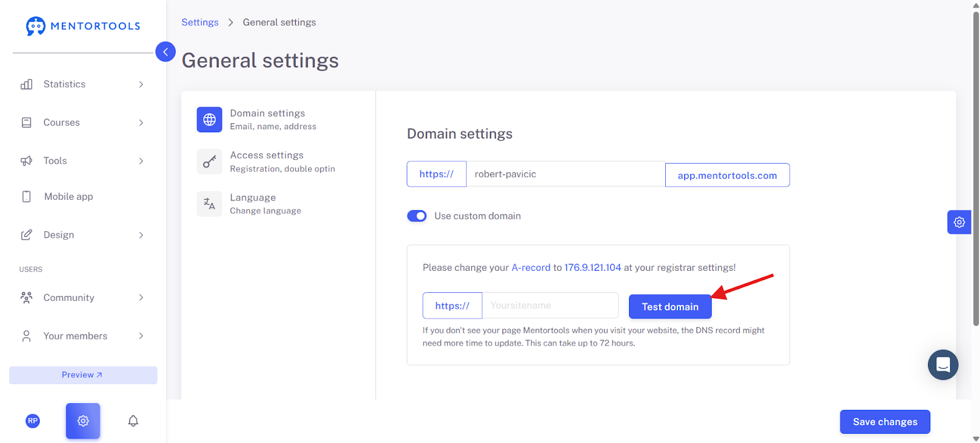Go to Settings breadcrumb link
Screen dimensions: 980x443
coord(200,22)
